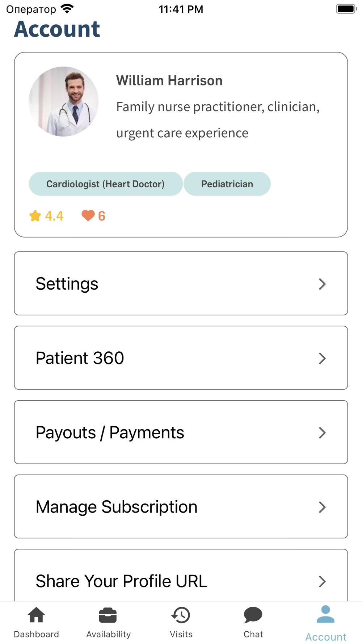Tap the Availability briefcase icon

[108, 615]
